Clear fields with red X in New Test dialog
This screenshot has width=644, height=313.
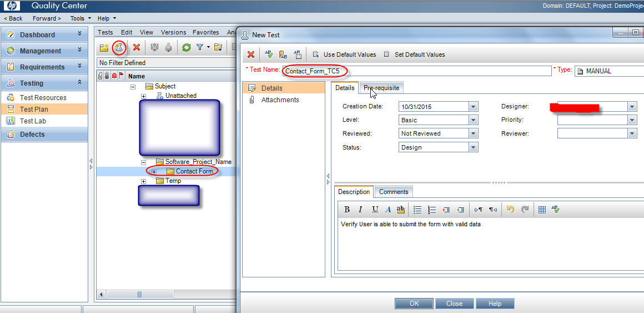(251, 54)
